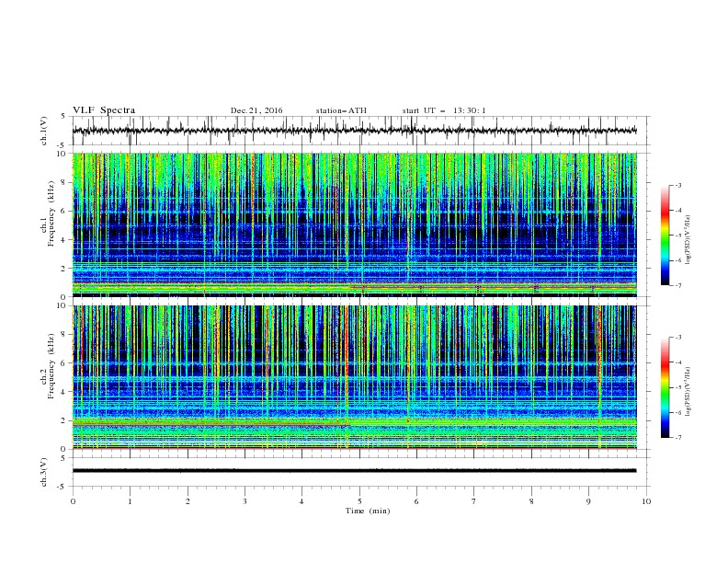
Task: Click the '2' tick on ch.1 frequency axis
Action: coord(63,269)
